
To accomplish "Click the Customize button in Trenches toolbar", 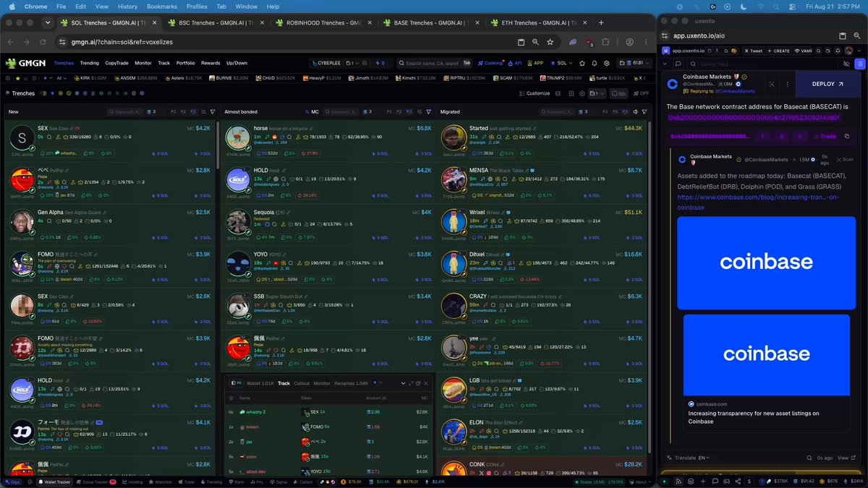I will (x=535, y=93).
